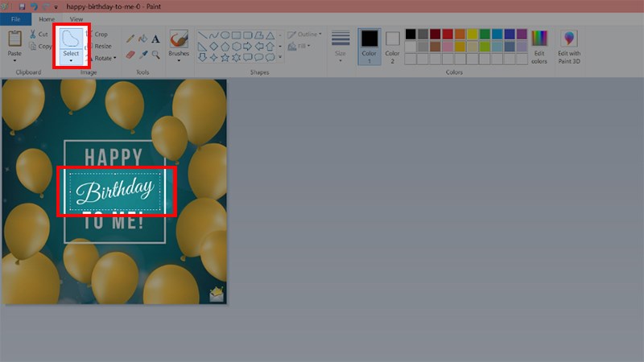Screen dimensions: 644x362
Task: Open the Select options dropdown arrow
Action: [x=71, y=61]
